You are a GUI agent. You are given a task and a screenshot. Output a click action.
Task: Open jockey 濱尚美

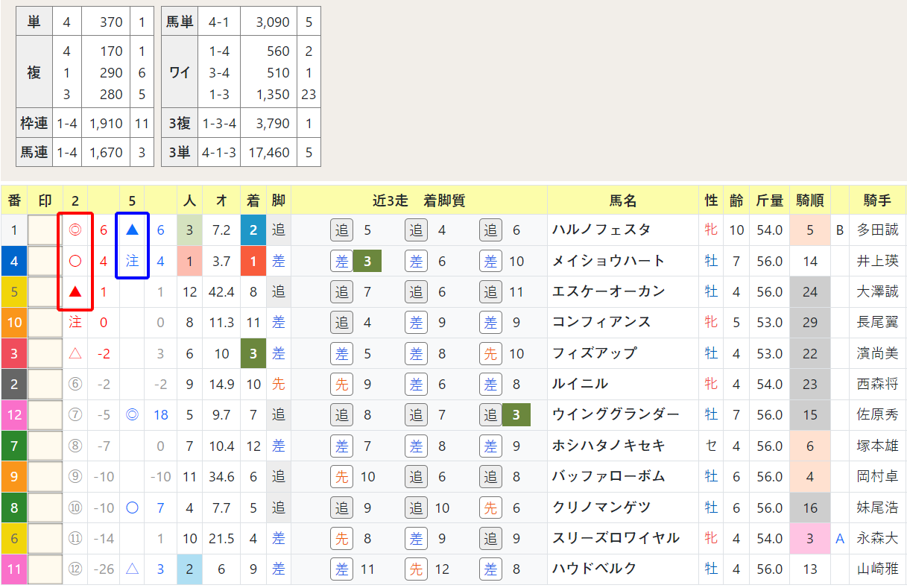878,353
